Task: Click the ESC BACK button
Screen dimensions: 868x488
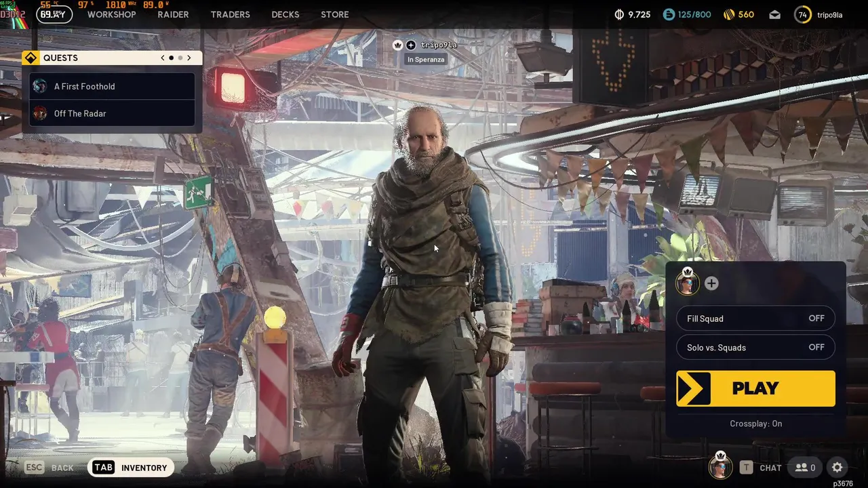Action: pyautogui.click(x=49, y=468)
